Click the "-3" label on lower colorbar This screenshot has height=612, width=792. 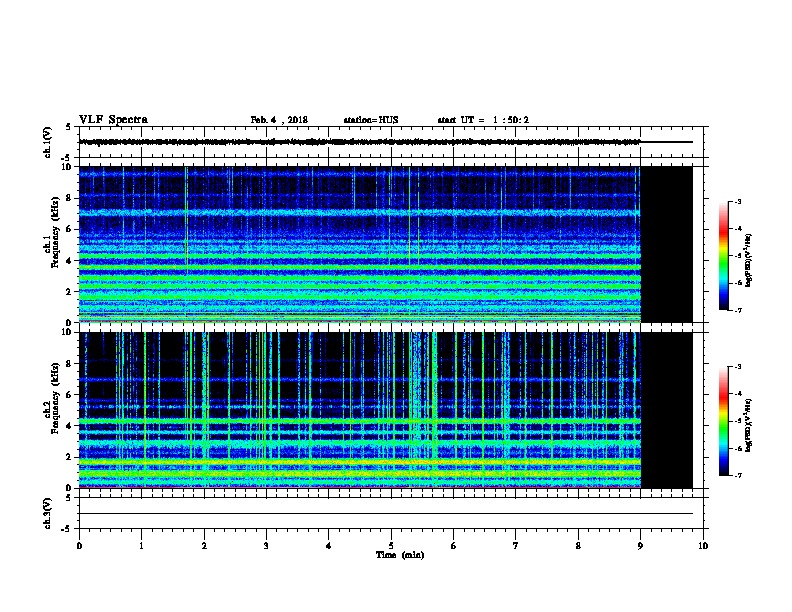click(x=737, y=367)
